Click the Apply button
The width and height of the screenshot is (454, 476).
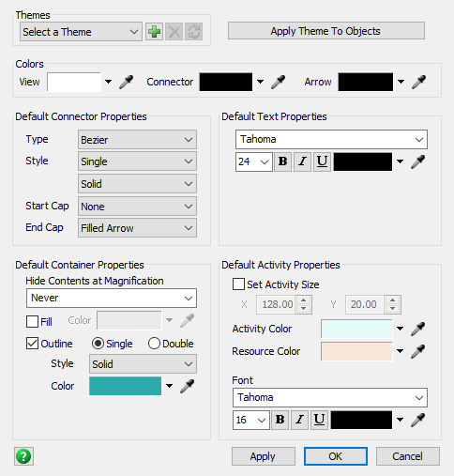[264, 456]
